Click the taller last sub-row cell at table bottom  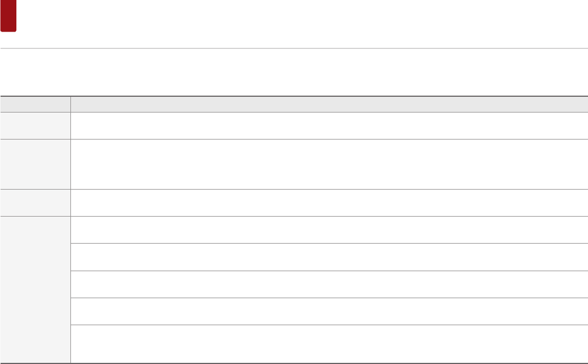pos(329,343)
